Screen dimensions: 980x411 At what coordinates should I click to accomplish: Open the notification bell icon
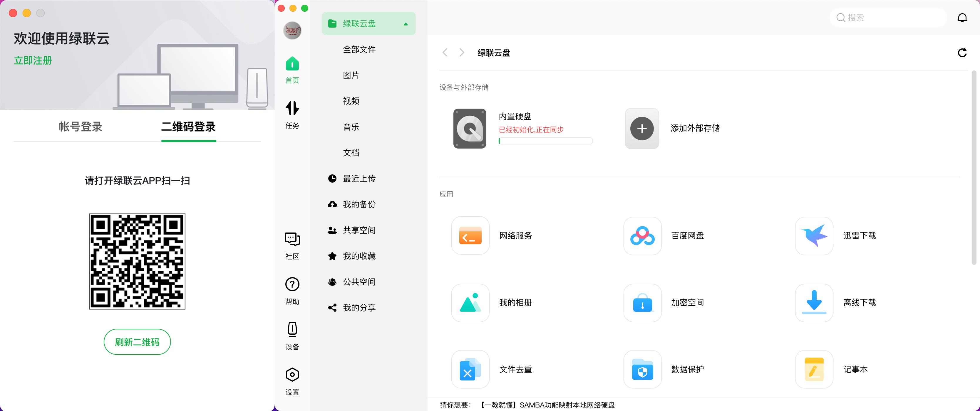[962, 18]
